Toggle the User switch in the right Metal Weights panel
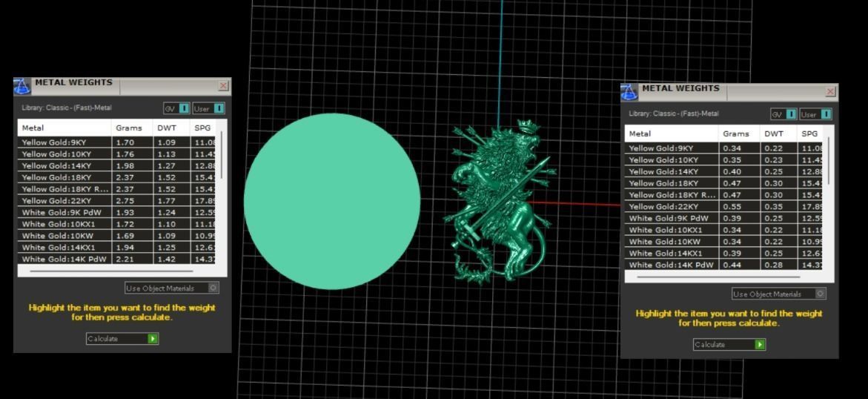Image resolution: width=868 pixels, height=399 pixels. pos(816,114)
